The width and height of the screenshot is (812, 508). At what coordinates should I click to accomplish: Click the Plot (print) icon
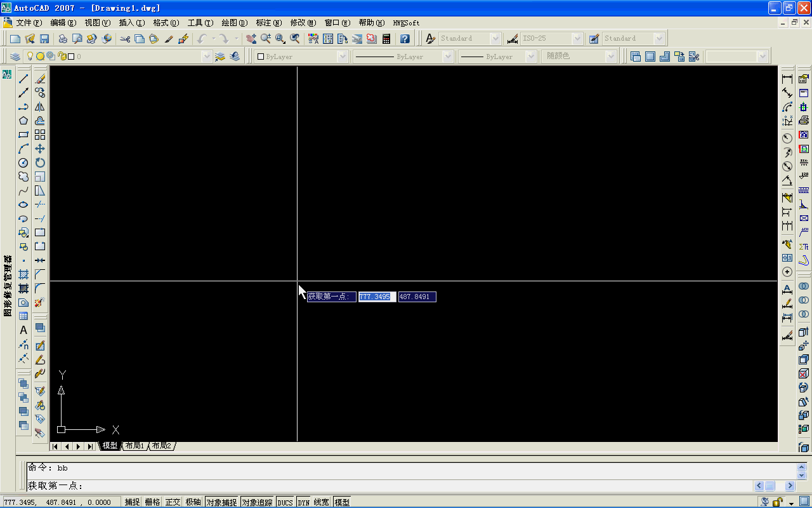[x=63, y=39]
